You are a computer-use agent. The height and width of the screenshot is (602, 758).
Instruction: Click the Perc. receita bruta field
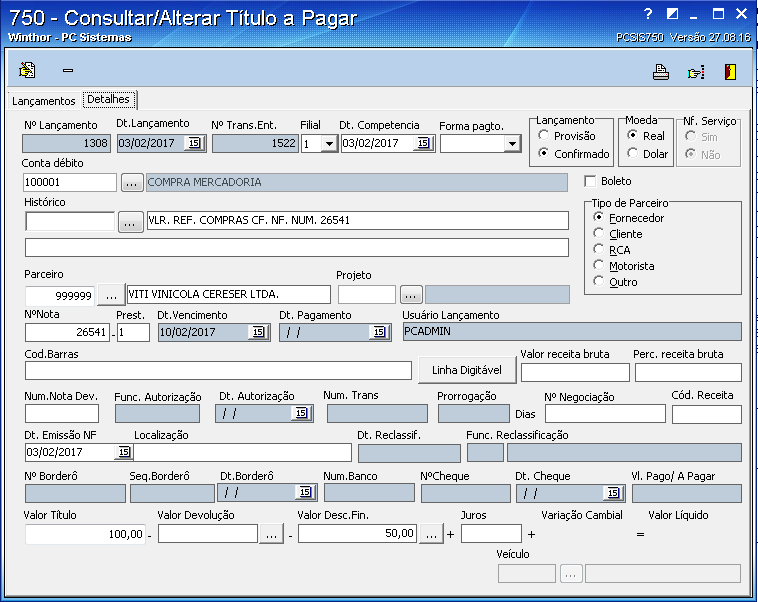click(688, 372)
